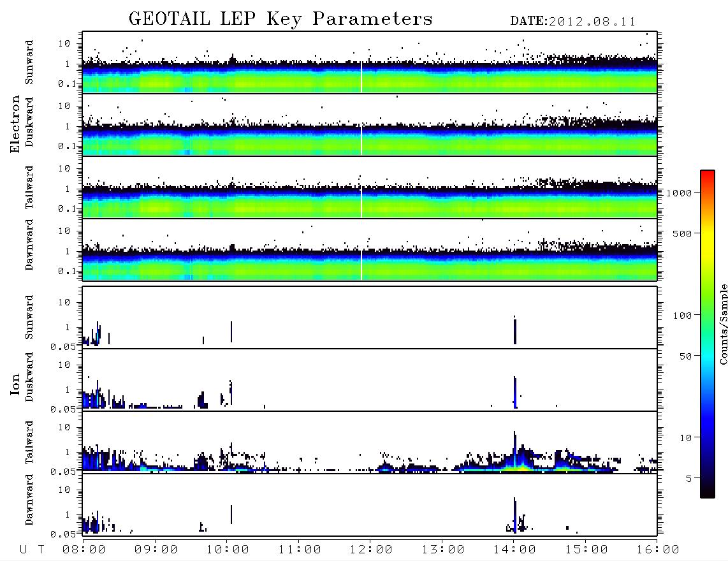
Task: Click the '09:00' time axis label
Action: coord(156,550)
